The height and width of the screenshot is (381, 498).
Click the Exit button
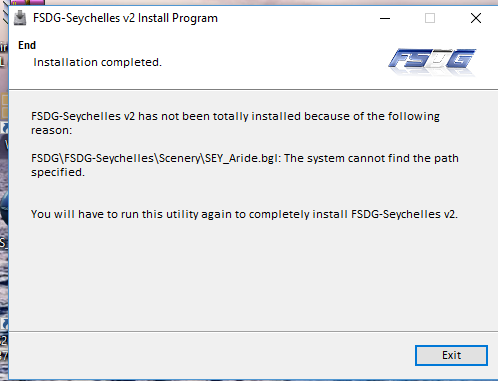tap(451, 355)
